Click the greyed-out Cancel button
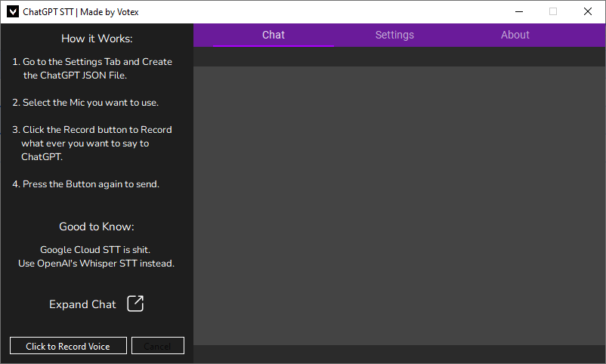The image size is (606, 364). [x=158, y=346]
